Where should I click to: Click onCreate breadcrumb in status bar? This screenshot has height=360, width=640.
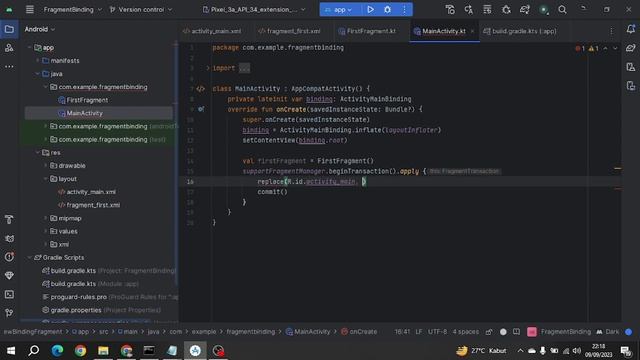coord(359,332)
